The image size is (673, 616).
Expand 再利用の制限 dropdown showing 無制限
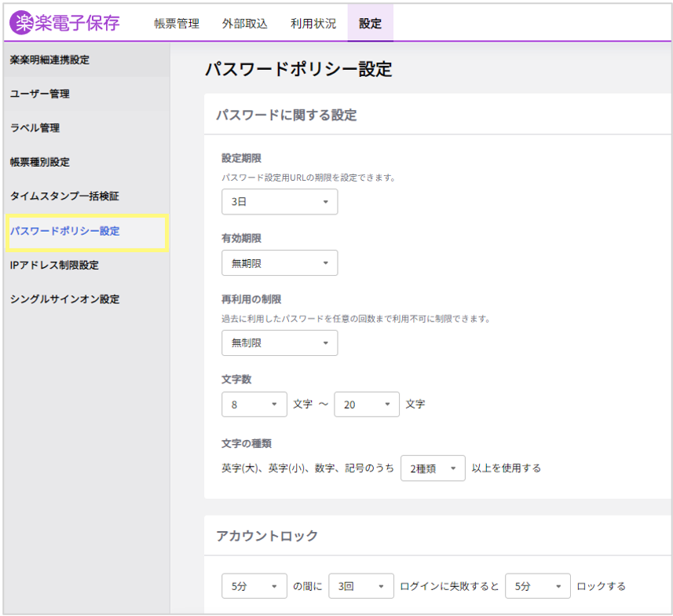[x=280, y=343]
